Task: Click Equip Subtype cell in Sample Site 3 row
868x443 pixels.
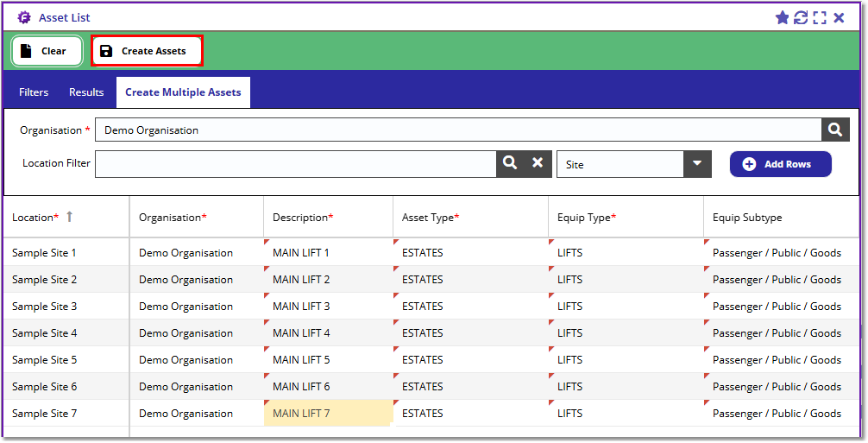Action: tap(781, 307)
